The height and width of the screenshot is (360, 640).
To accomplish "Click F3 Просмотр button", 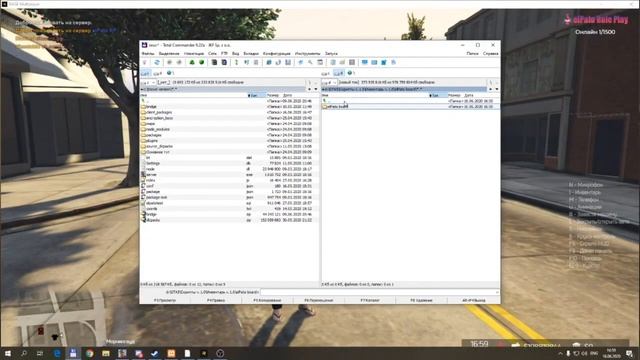I will click(x=165, y=300).
